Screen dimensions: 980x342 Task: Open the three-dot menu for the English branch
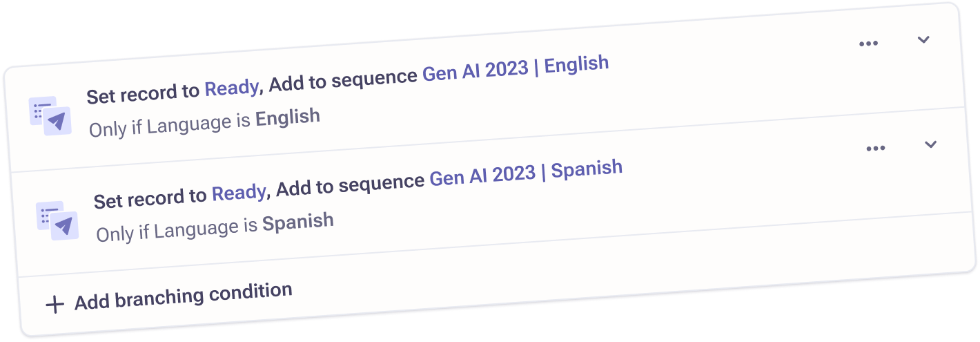[x=868, y=44]
